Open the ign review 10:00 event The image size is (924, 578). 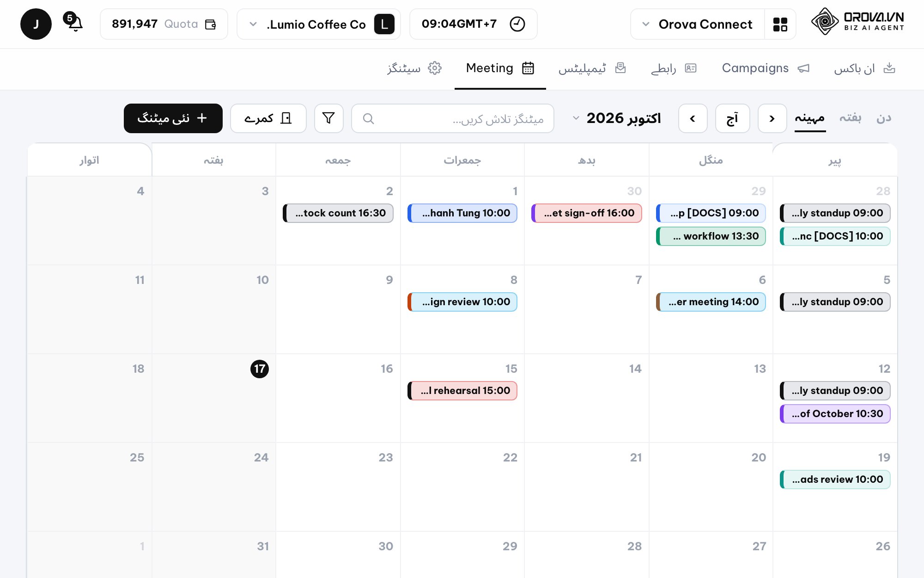462,302
